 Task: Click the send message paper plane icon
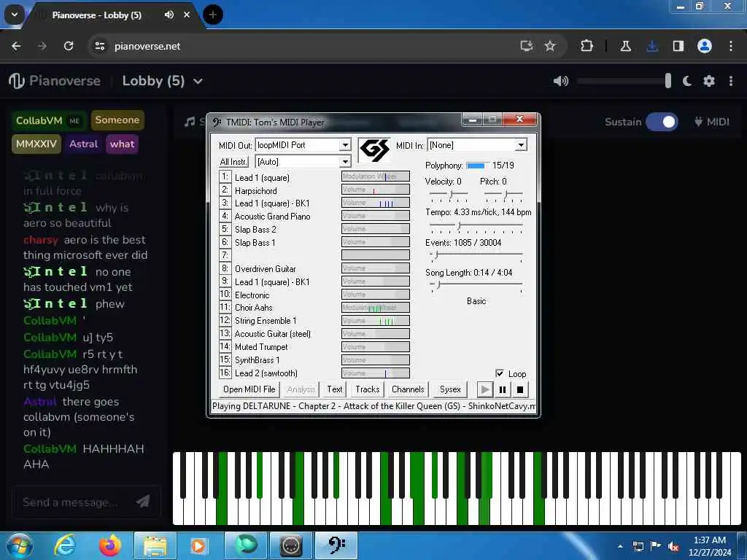coord(143,501)
